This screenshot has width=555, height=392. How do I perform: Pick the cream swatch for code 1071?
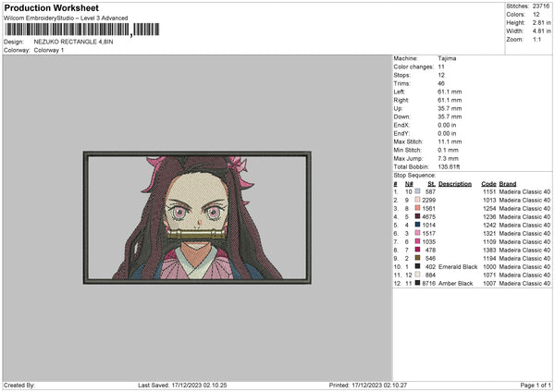pyautogui.click(x=418, y=275)
